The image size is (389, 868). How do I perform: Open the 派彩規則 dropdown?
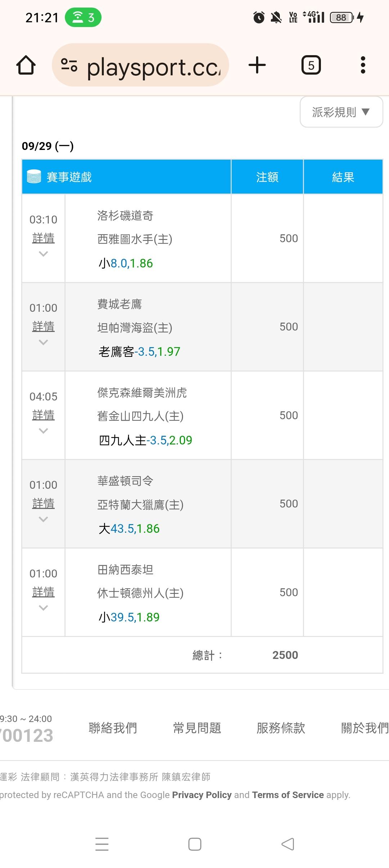coord(341,112)
